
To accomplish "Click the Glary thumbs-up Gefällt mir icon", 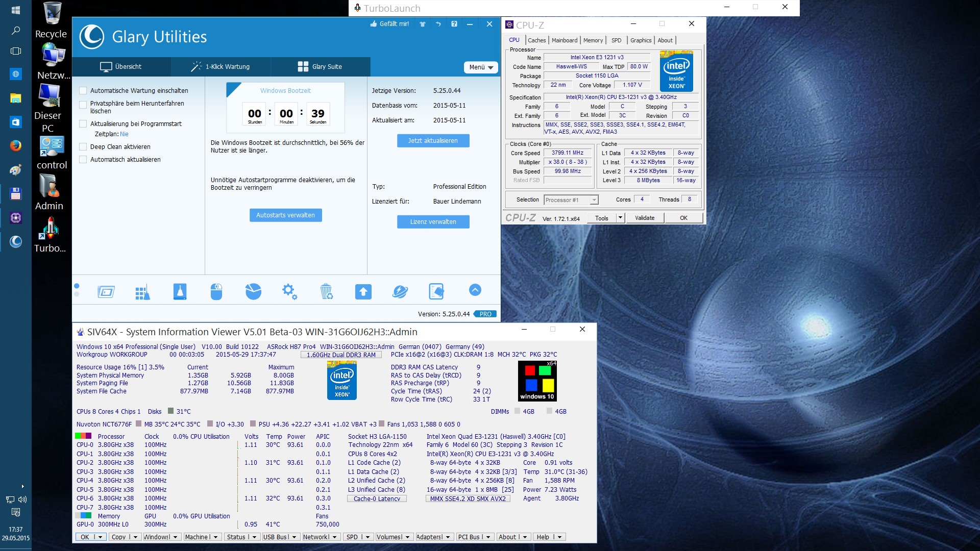I will pyautogui.click(x=374, y=24).
